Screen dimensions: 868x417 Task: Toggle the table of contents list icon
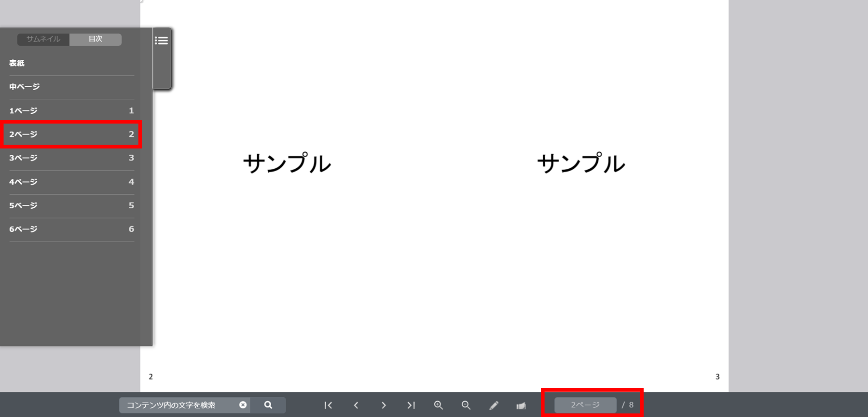point(161,40)
